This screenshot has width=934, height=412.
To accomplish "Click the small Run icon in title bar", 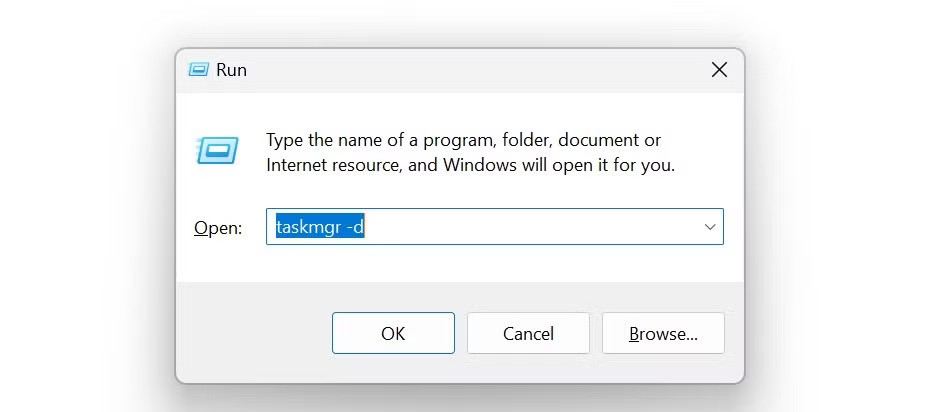I will [x=199, y=70].
